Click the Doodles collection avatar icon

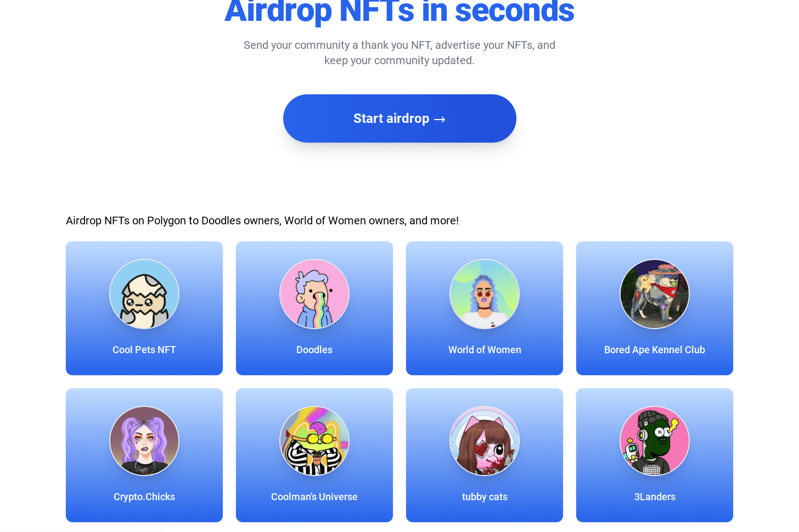tap(314, 294)
